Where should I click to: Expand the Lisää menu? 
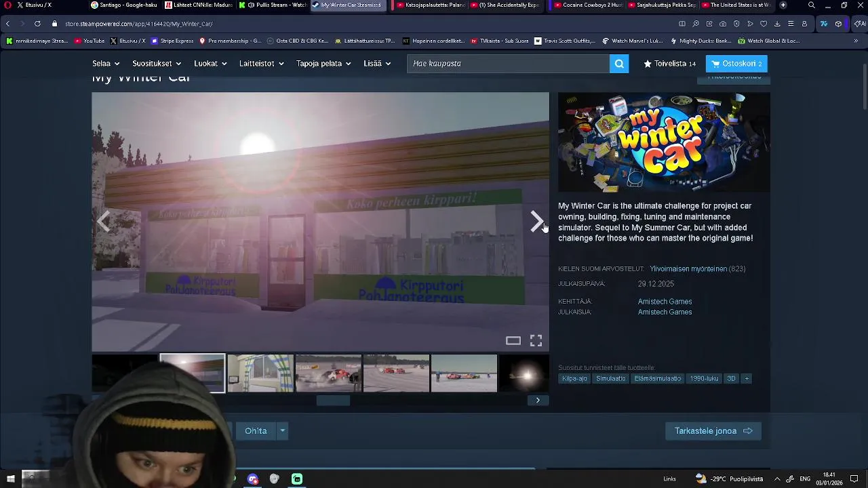click(x=377, y=64)
